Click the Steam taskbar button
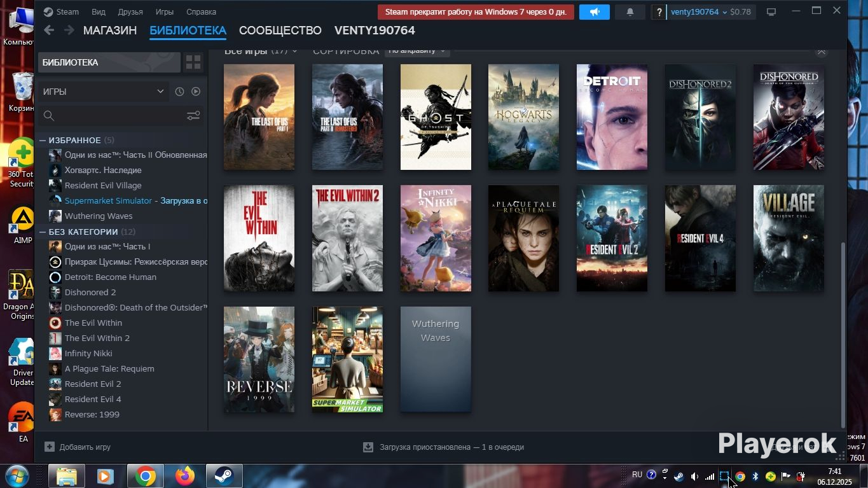This screenshot has height=488, width=868. click(x=224, y=476)
